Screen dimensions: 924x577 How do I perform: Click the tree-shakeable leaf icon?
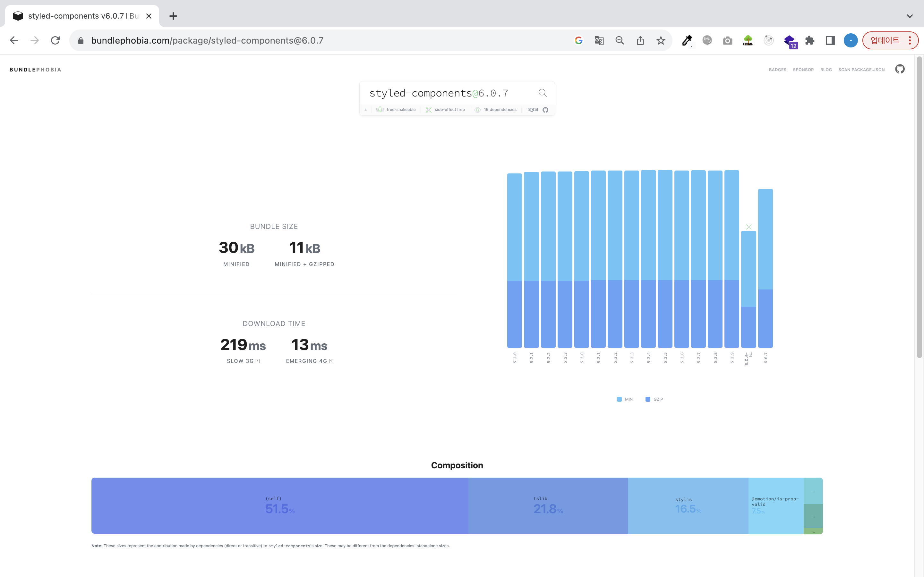point(380,110)
